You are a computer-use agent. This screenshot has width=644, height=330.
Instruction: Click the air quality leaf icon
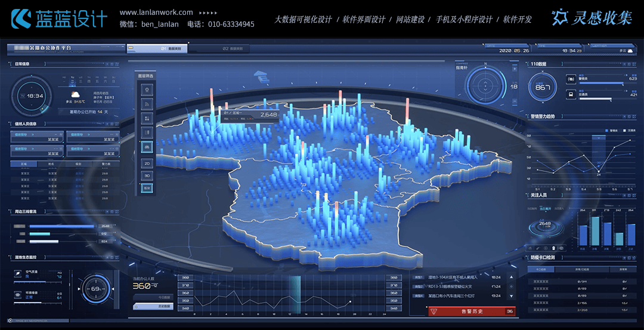(18, 275)
